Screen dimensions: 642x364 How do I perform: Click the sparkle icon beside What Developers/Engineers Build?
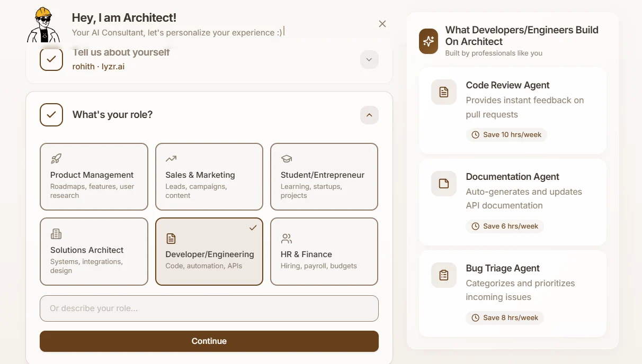pos(429,41)
